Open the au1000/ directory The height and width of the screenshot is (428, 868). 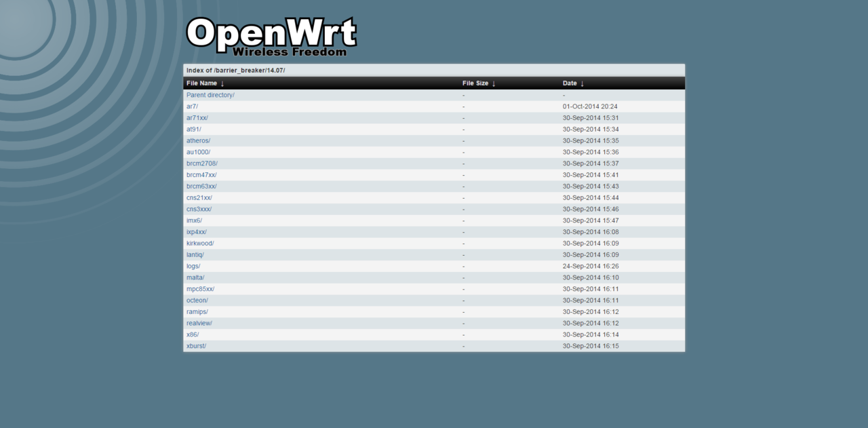198,152
